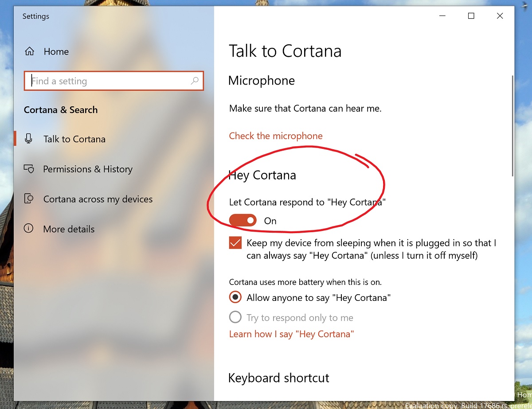Select Allow anyone to say Hey Cortana
The width and height of the screenshot is (532, 409).
[235, 297]
